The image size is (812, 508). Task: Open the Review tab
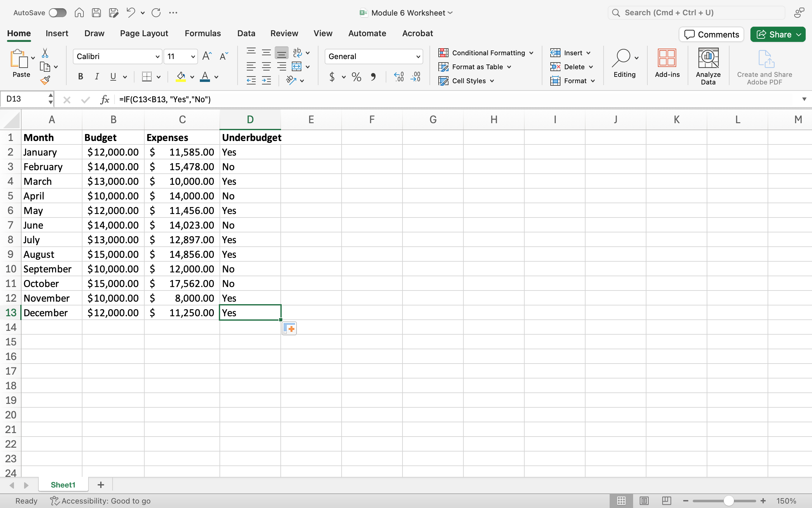tap(284, 33)
